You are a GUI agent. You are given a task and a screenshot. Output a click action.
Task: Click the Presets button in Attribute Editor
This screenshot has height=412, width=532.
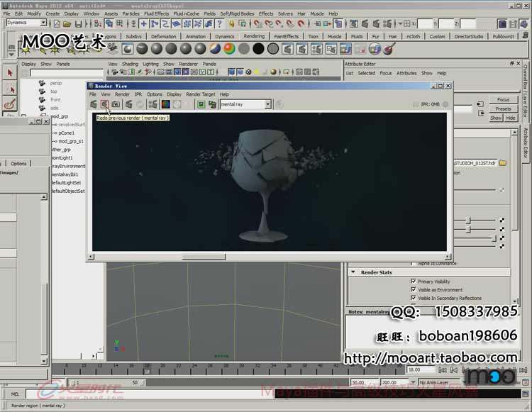coord(503,108)
